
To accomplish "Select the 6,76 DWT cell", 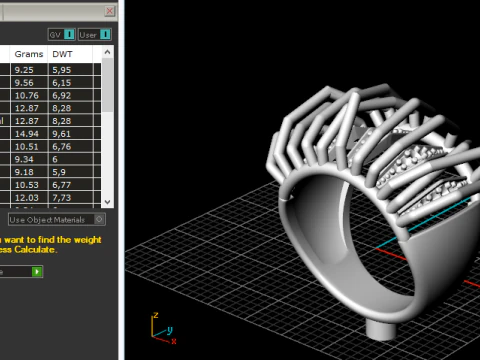I will tap(70, 147).
